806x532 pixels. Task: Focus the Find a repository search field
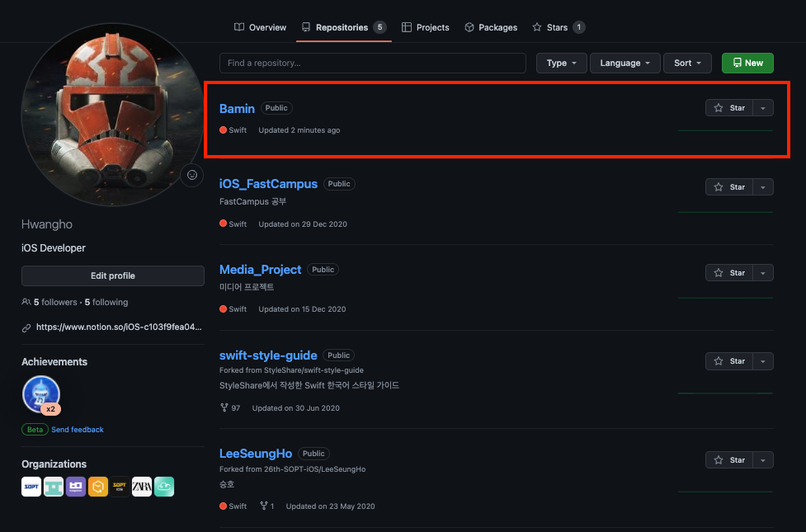[373, 64]
